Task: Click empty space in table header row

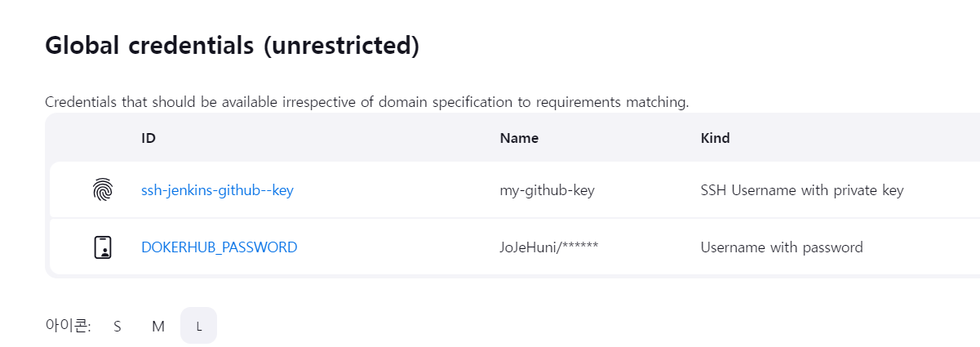Action: [x=326, y=138]
